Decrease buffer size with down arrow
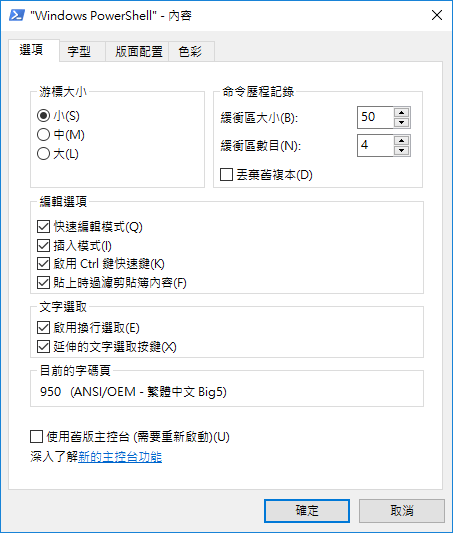Image resolution: width=453 pixels, height=533 pixels. tap(402, 122)
